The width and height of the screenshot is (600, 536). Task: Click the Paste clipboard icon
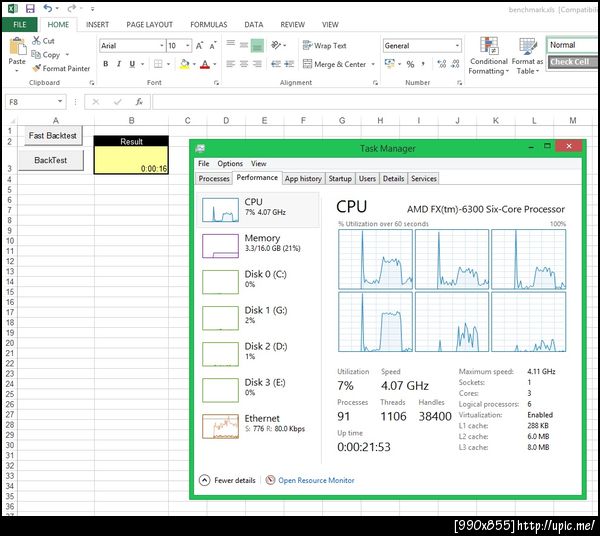17,46
